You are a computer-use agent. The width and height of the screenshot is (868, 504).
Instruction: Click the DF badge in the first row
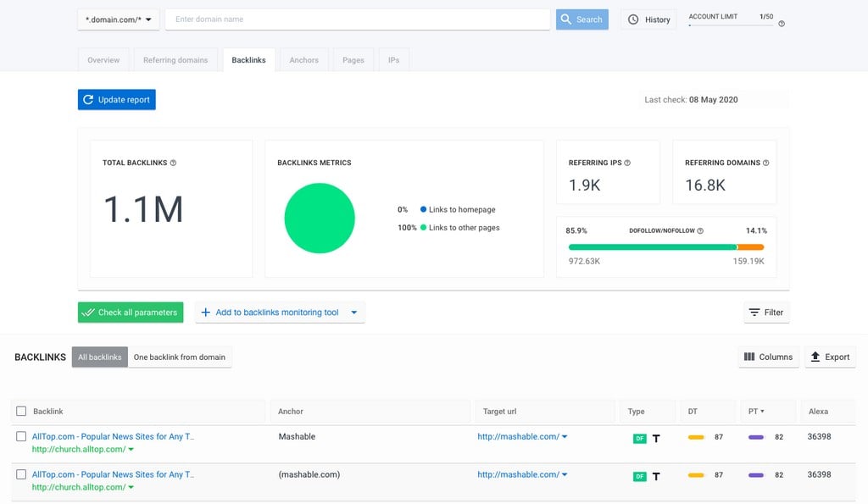point(638,438)
